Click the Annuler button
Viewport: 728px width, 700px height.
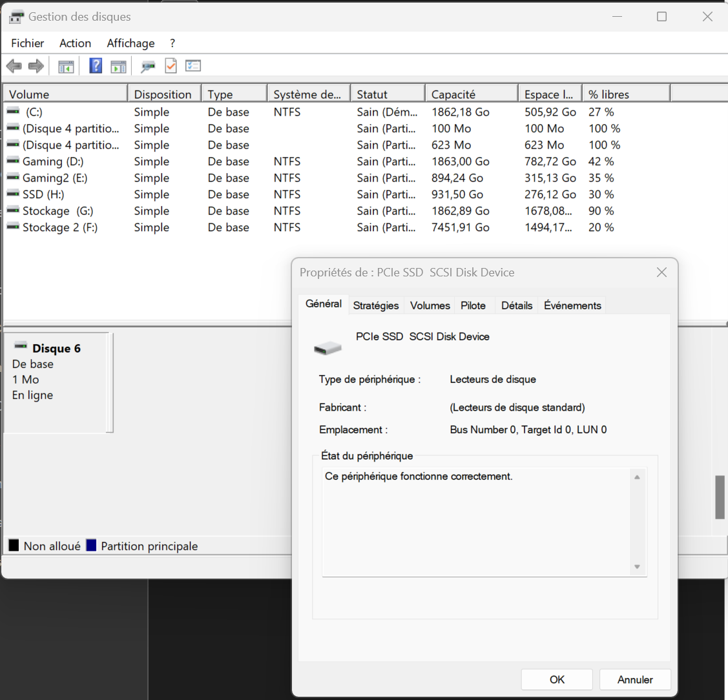point(635,679)
